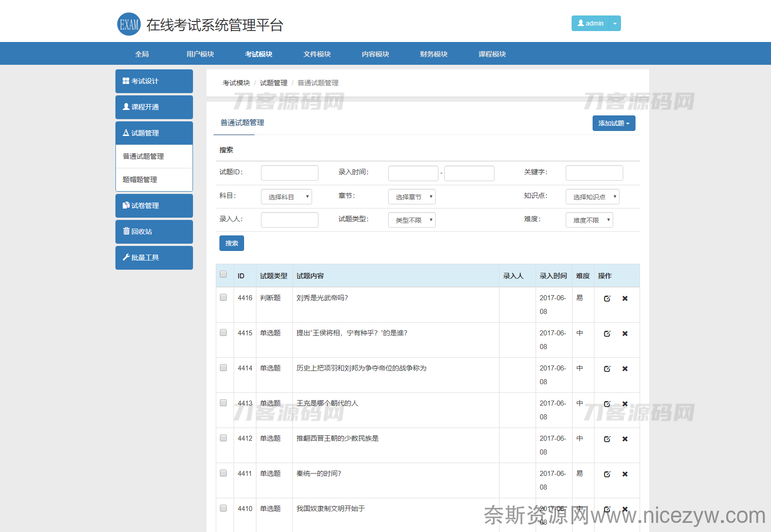The image size is (771, 532).
Task: Click question text 王充是哪个朝代的人
Action: click(328, 403)
